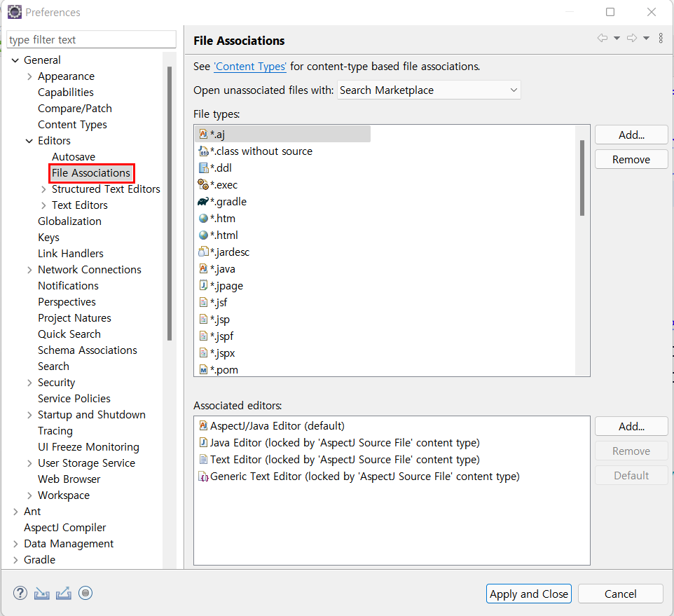
Task: Expand the Workspace tree node
Action: tap(29, 495)
